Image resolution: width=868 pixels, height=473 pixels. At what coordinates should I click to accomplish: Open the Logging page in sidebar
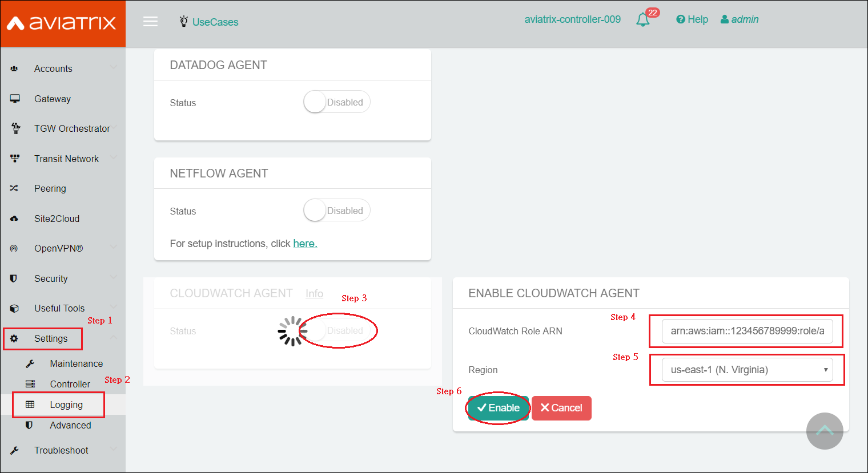[63, 405]
